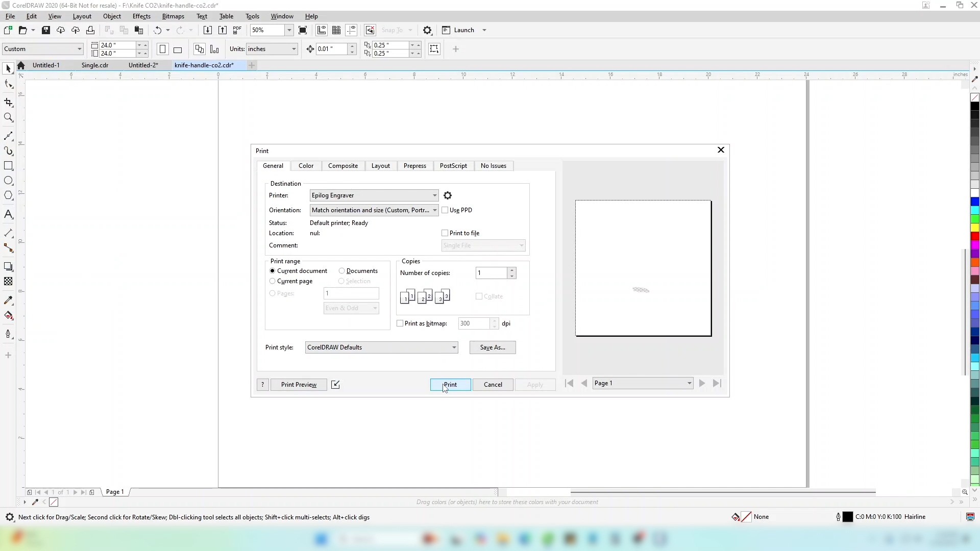The image size is (980, 551).
Task: Click the Crop tool icon
Action: 8,103
